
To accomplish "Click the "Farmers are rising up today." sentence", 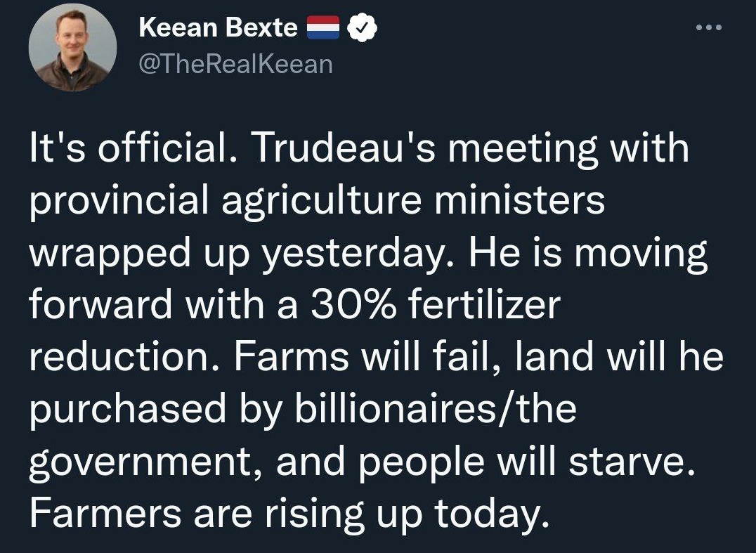I will [x=289, y=515].
